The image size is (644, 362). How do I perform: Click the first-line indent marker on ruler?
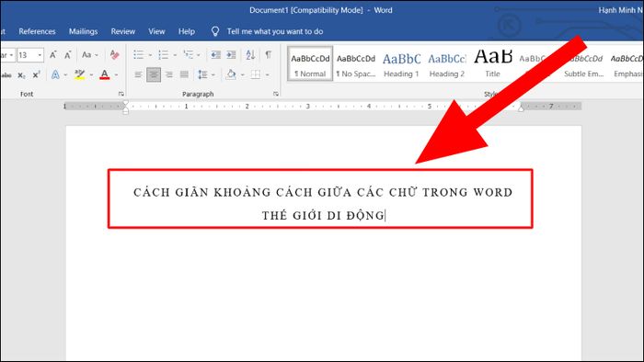coord(126,103)
